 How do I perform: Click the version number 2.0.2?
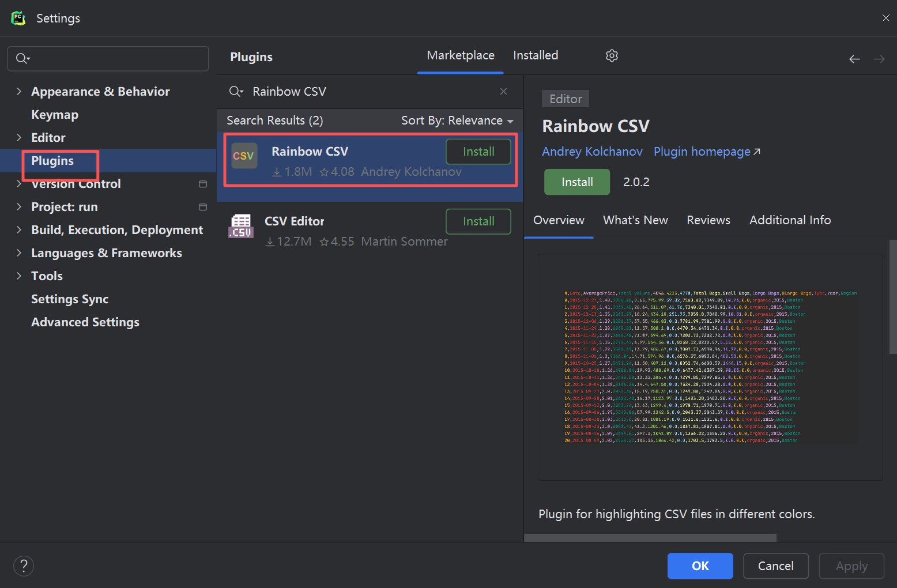pos(636,182)
